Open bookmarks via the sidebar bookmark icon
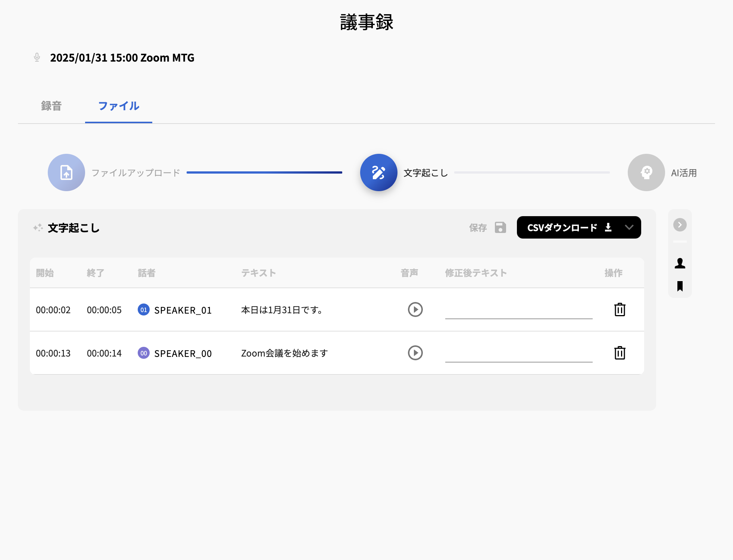 (x=680, y=286)
